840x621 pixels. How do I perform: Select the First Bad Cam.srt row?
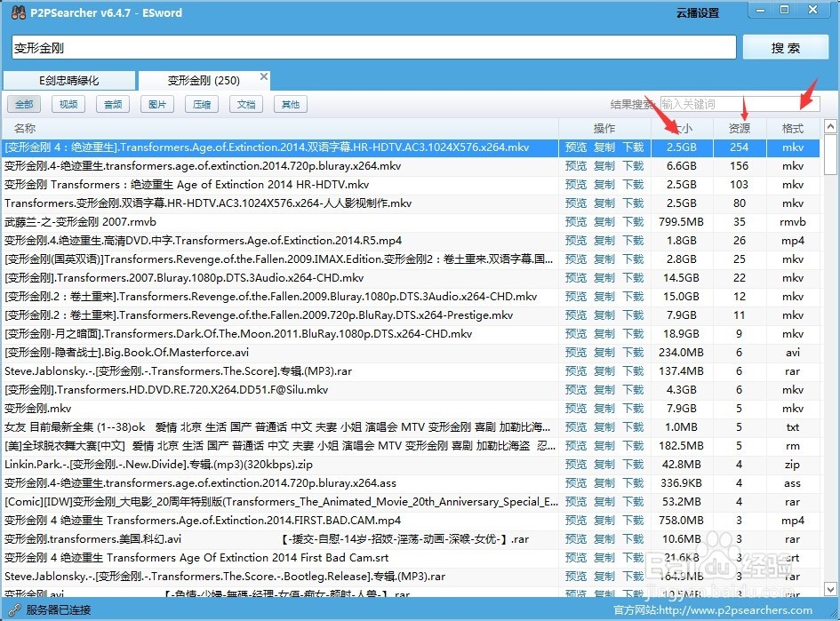click(x=411, y=558)
